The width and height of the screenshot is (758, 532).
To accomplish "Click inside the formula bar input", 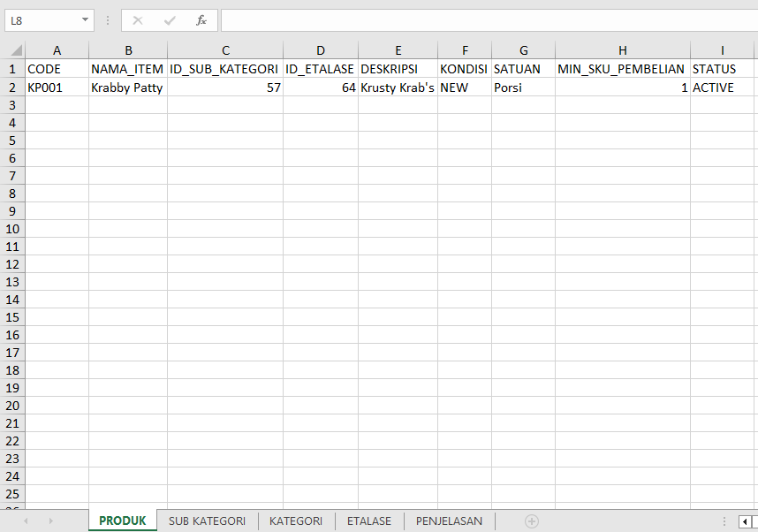I will point(486,20).
